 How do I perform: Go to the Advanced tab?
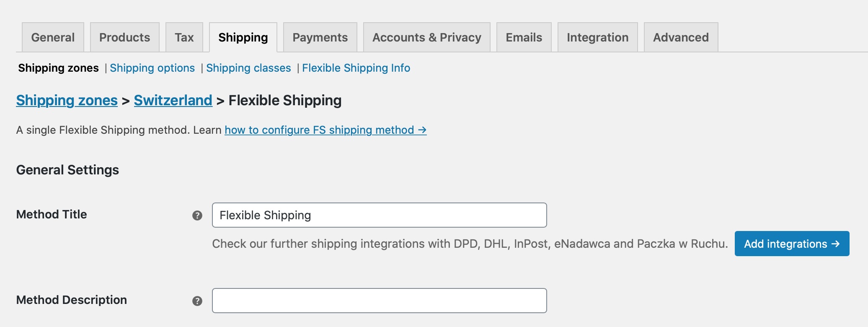pos(681,37)
